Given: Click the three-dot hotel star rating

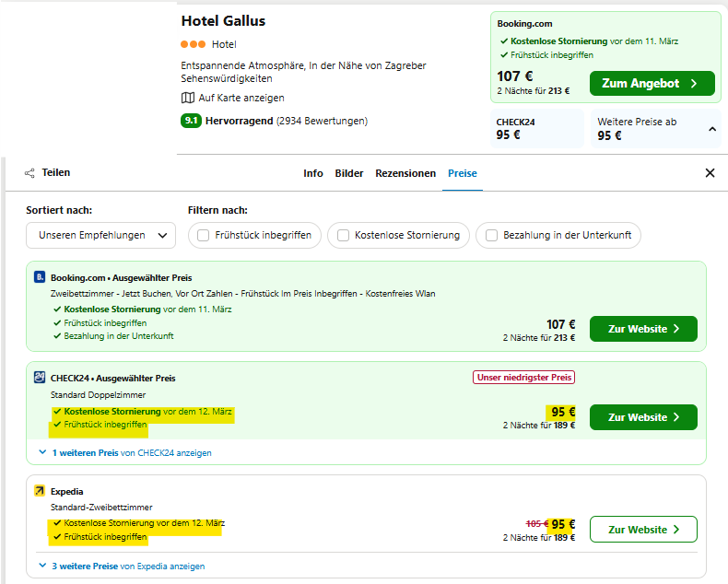Looking at the screenshot, I should tap(194, 44).
